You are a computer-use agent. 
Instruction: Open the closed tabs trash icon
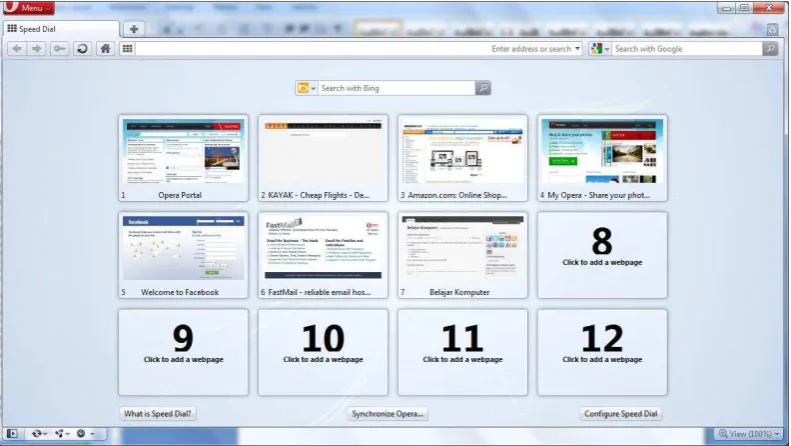point(772,29)
